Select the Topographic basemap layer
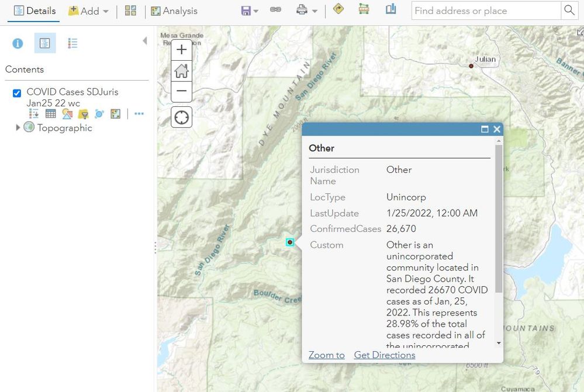 64,128
